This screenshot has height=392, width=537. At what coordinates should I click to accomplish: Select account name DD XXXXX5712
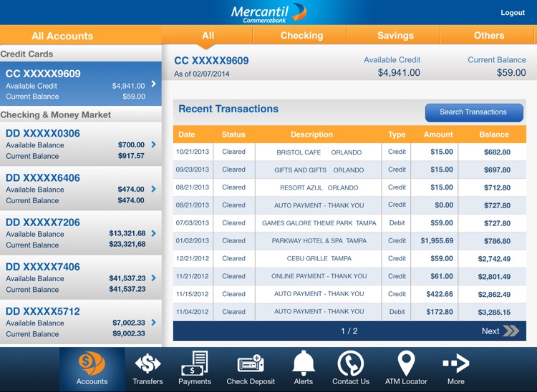coord(43,311)
